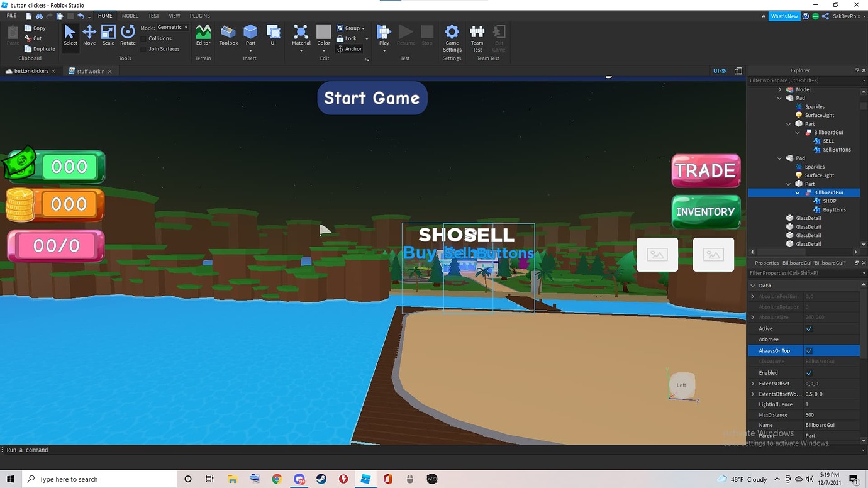
Task: Uncheck the Active property checkbox
Action: click(809, 329)
